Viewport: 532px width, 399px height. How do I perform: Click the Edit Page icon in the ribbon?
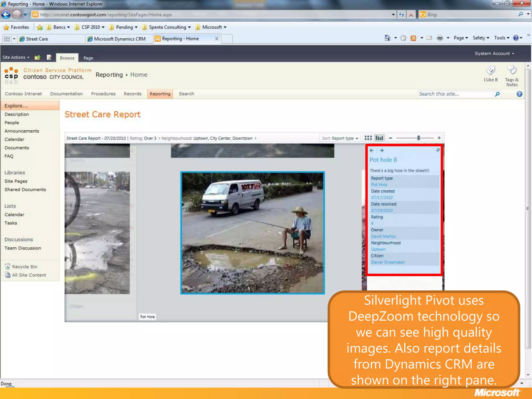pos(49,57)
